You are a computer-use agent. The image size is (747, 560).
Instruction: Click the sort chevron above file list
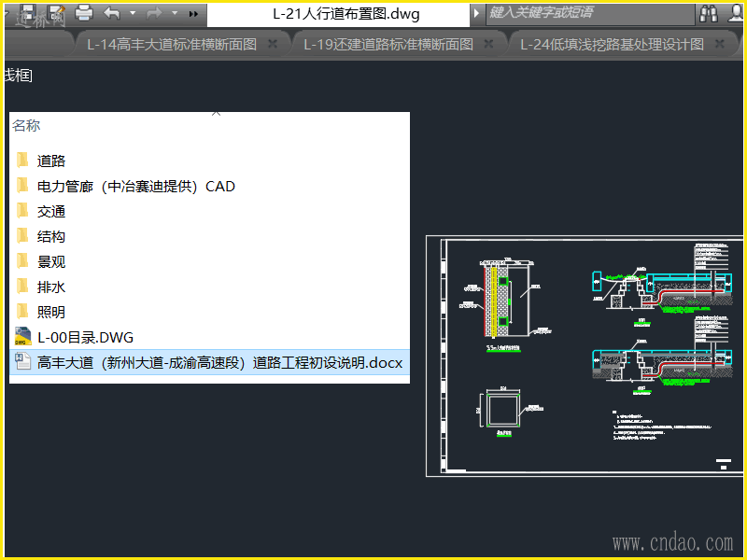[x=216, y=114]
